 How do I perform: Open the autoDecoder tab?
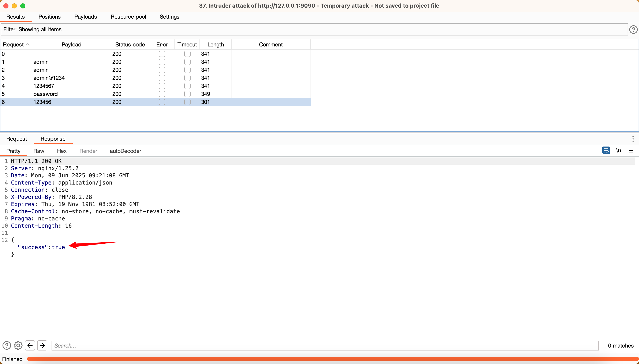[x=126, y=151]
